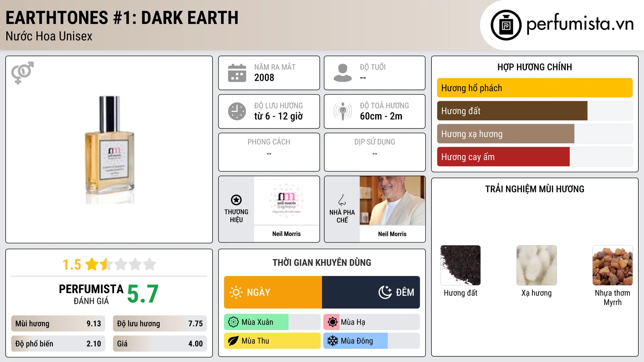Screen dimensions: 644x362
Task: Click the Hương đất brown accord bar
Action: pyautogui.click(x=512, y=111)
